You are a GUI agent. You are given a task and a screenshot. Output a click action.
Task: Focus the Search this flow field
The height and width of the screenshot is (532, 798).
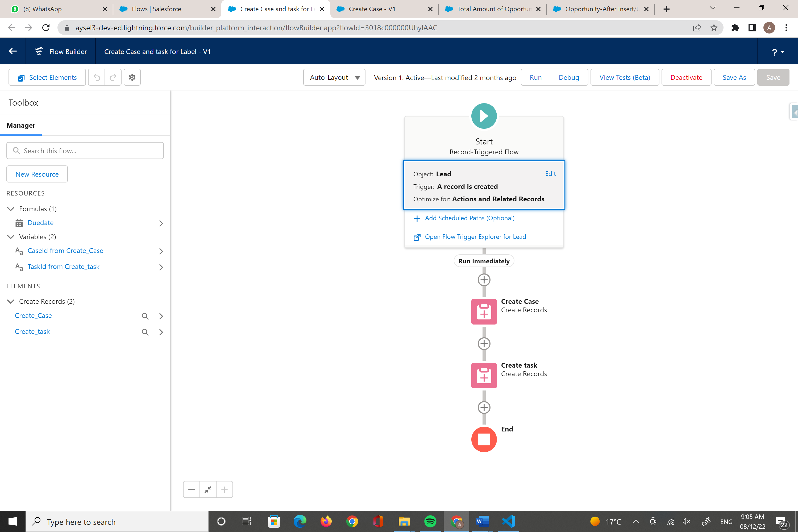85,151
